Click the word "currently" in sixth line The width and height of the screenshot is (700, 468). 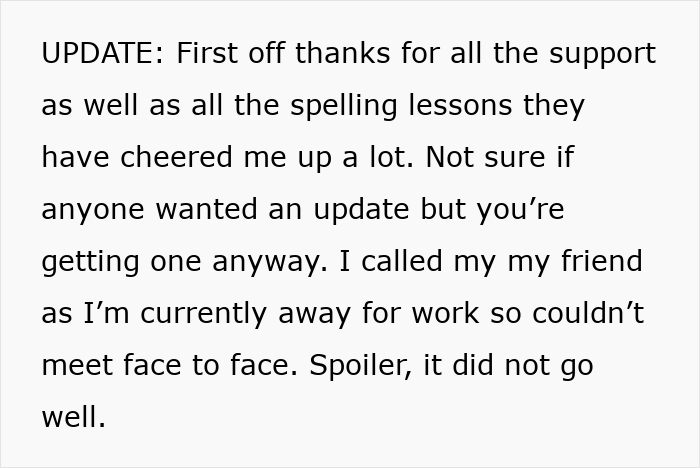click(x=203, y=315)
